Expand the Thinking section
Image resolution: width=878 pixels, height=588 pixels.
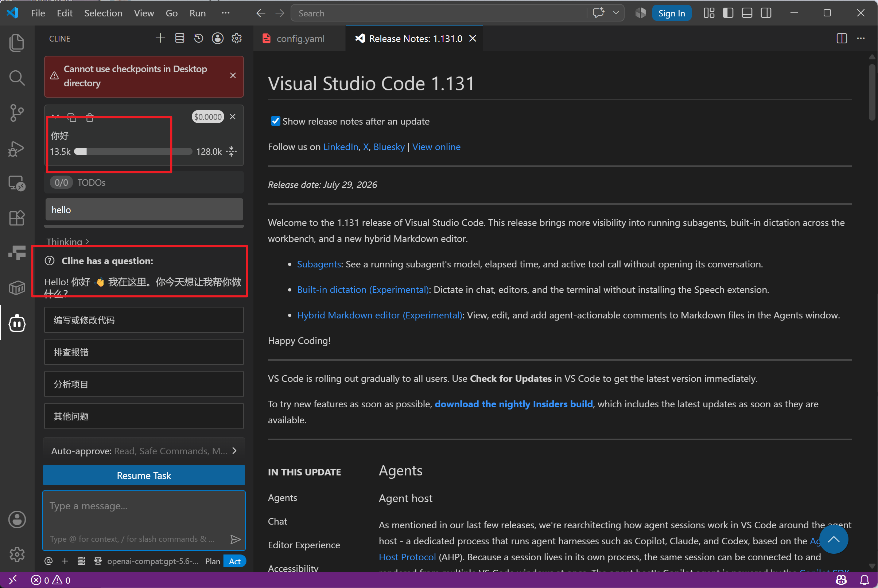[68, 242]
